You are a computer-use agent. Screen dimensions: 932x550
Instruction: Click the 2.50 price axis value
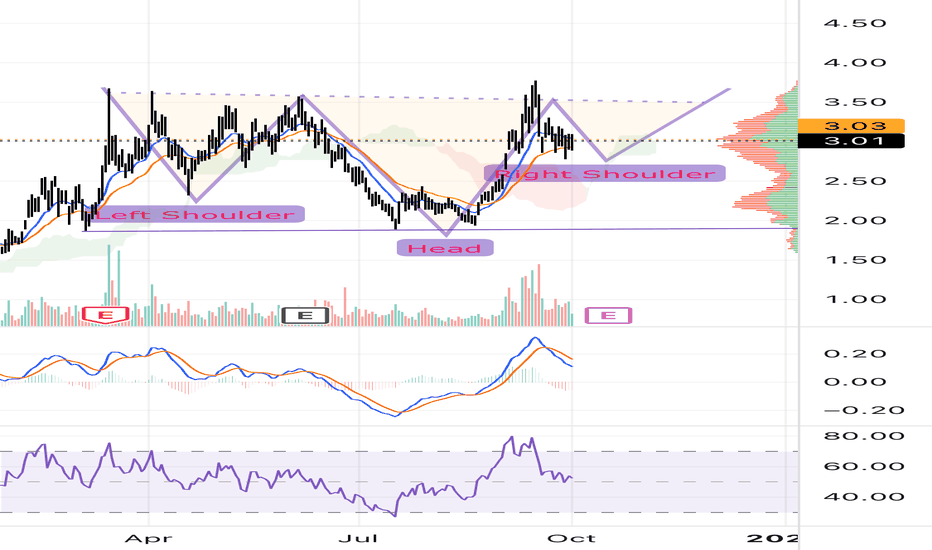pos(855,181)
